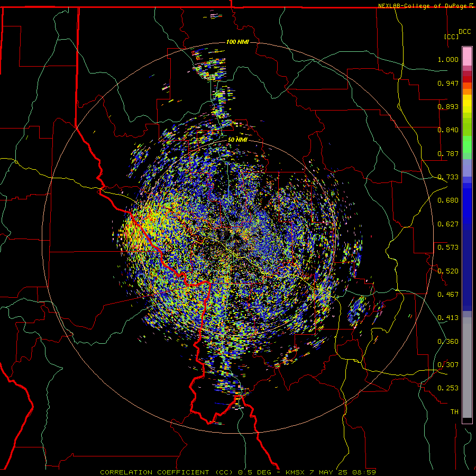Screen dimensions: 476x476
Task: Click the 0.360 color scale value
Action: 448,342
